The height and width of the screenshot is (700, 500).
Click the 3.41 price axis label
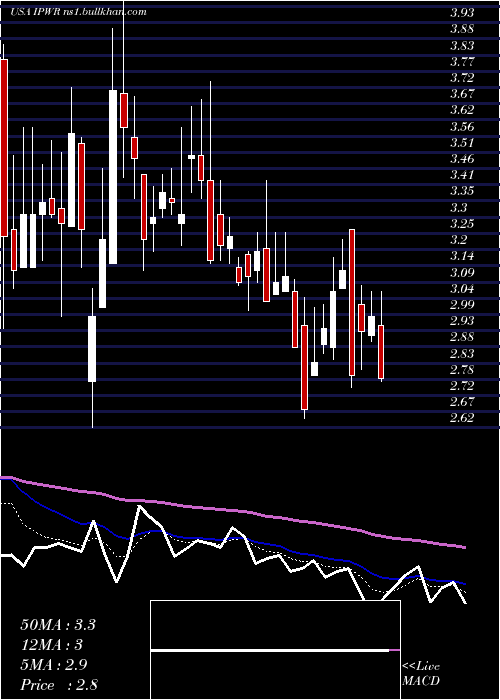(462, 175)
